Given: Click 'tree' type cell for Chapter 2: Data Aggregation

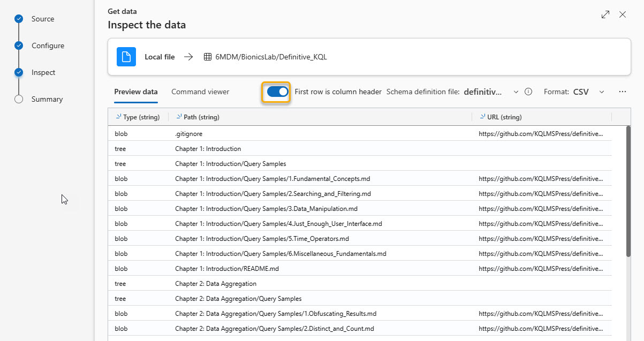Looking at the screenshot, I should (138, 283).
